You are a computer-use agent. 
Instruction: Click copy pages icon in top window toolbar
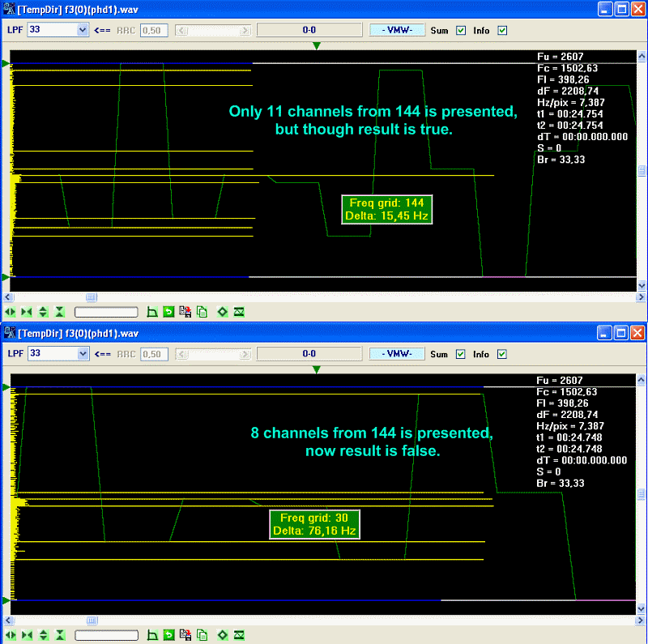coord(202,312)
